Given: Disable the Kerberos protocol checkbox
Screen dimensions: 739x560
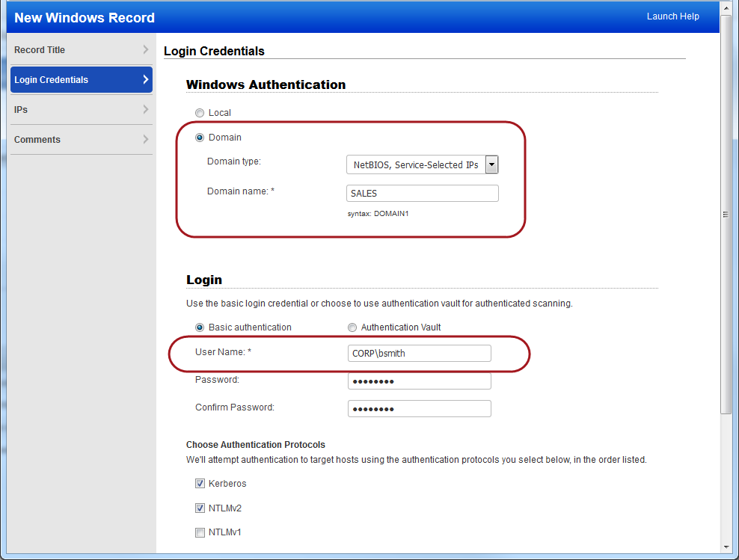Looking at the screenshot, I should (x=200, y=483).
